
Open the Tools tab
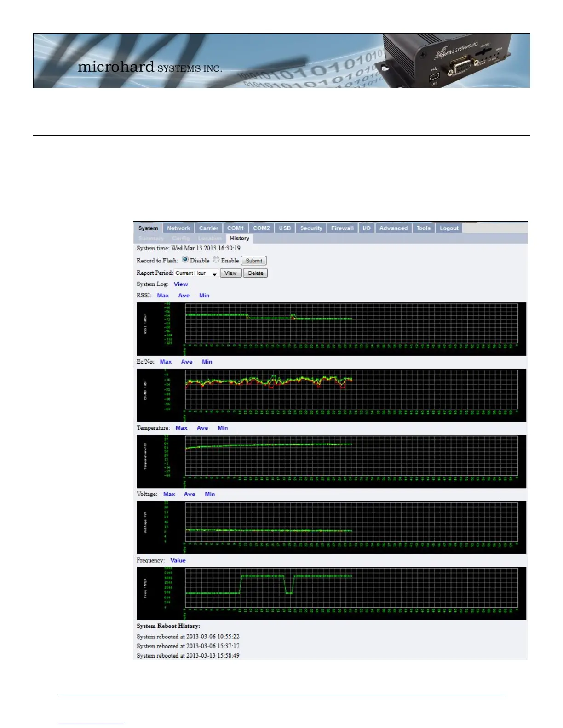pos(424,228)
